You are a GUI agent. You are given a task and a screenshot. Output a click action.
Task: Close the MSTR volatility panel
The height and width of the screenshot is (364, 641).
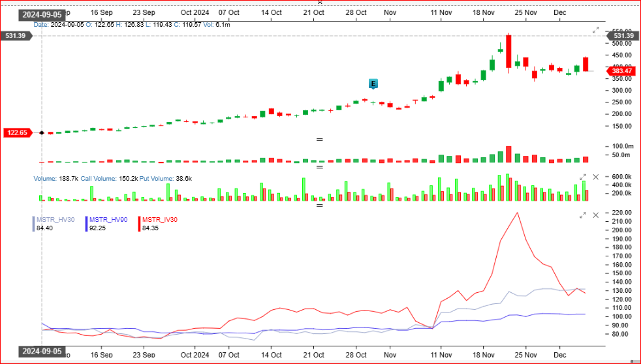pyautogui.click(x=595, y=215)
